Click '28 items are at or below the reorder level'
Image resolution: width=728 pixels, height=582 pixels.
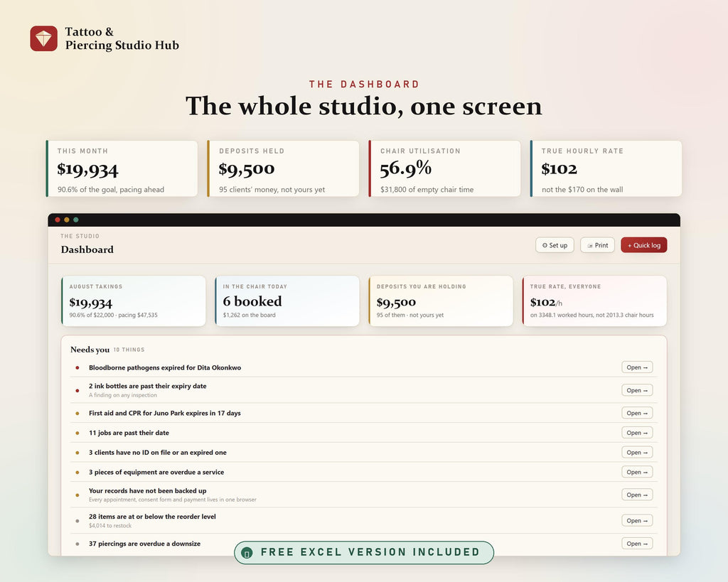[152, 517]
